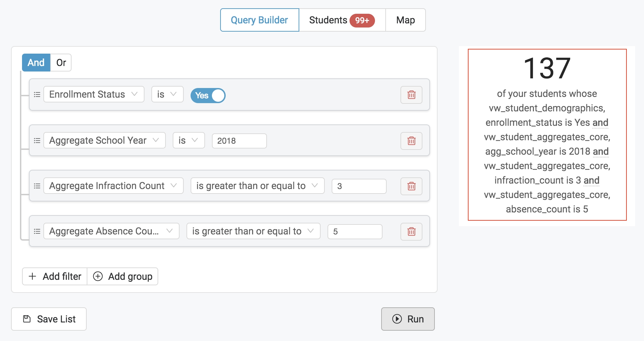The height and width of the screenshot is (341, 644).
Task: Click the Run button
Action: coord(408,319)
